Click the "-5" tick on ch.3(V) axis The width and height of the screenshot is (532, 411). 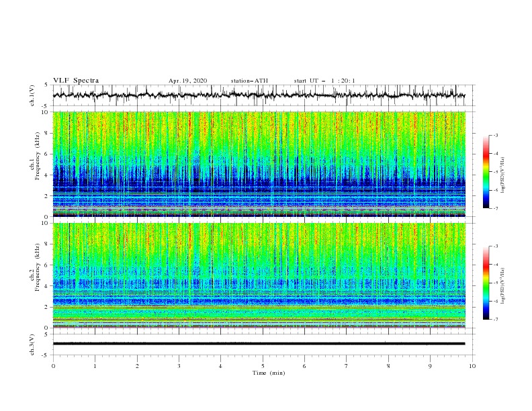click(46, 355)
